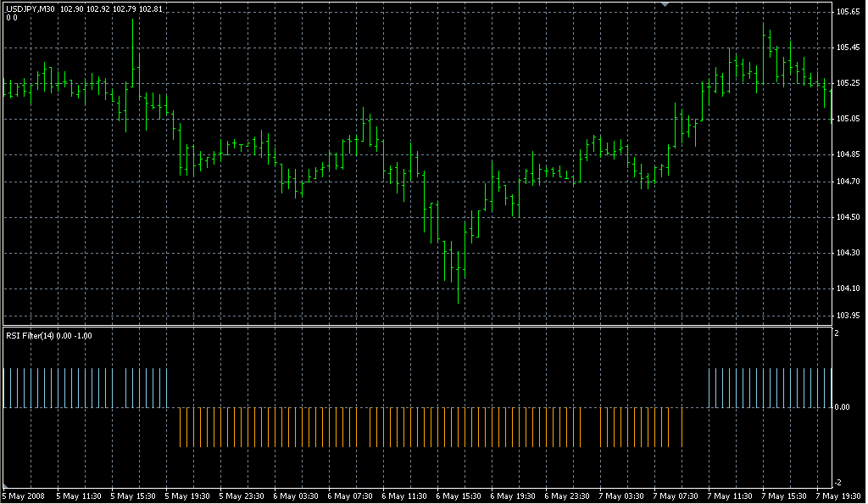The image size is (868, 504).
Task: Click the 5 May 19:30 time label
Action: click(187, 496)
